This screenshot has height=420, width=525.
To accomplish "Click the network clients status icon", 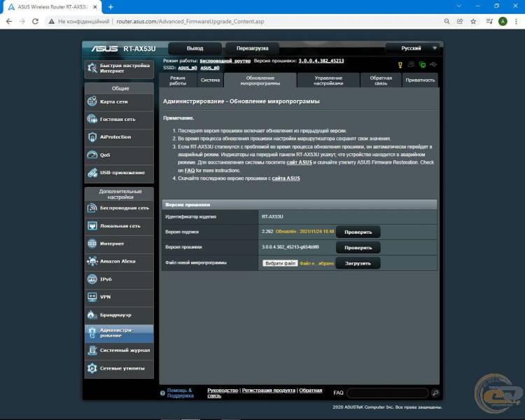I will 411,64.
